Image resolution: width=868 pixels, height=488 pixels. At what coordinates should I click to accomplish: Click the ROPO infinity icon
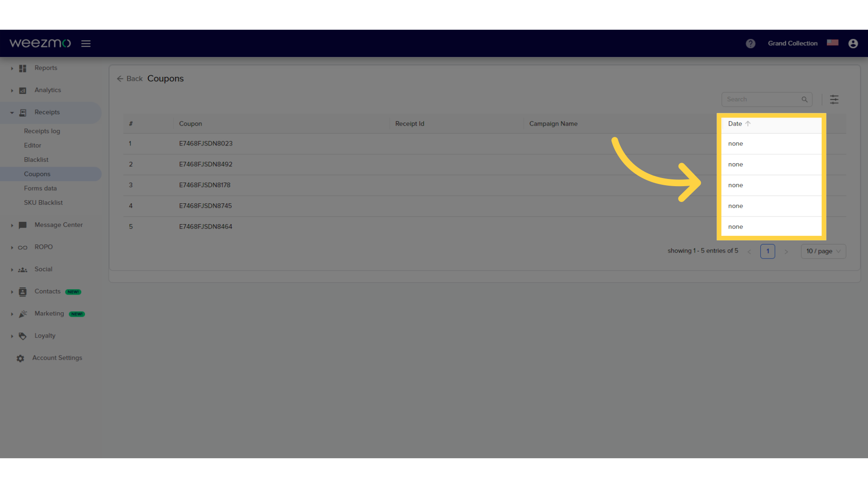(23, 248)
